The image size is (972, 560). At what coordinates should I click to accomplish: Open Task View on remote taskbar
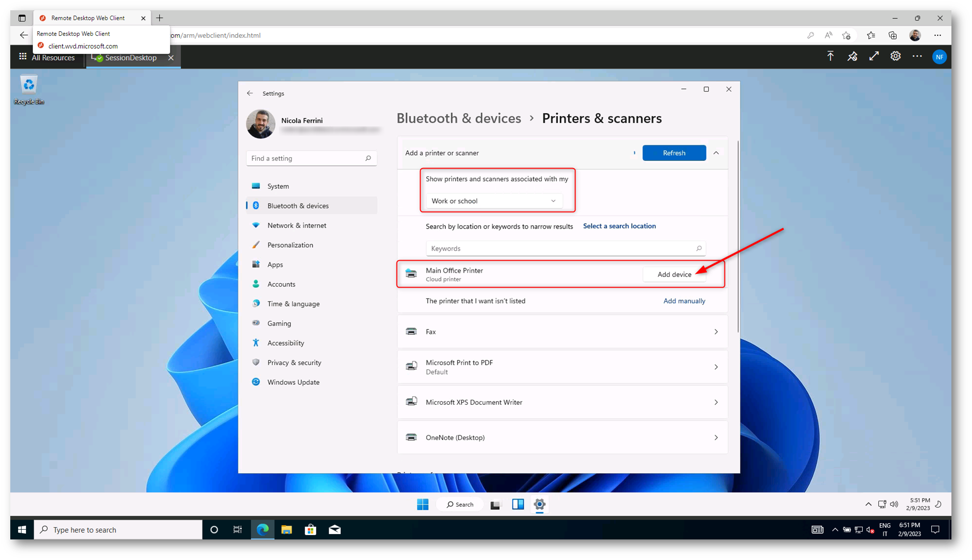coord(496,505)
